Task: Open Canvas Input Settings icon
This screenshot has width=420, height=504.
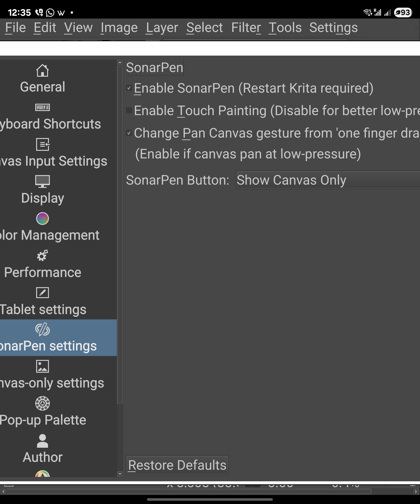Action: [42, 144]
